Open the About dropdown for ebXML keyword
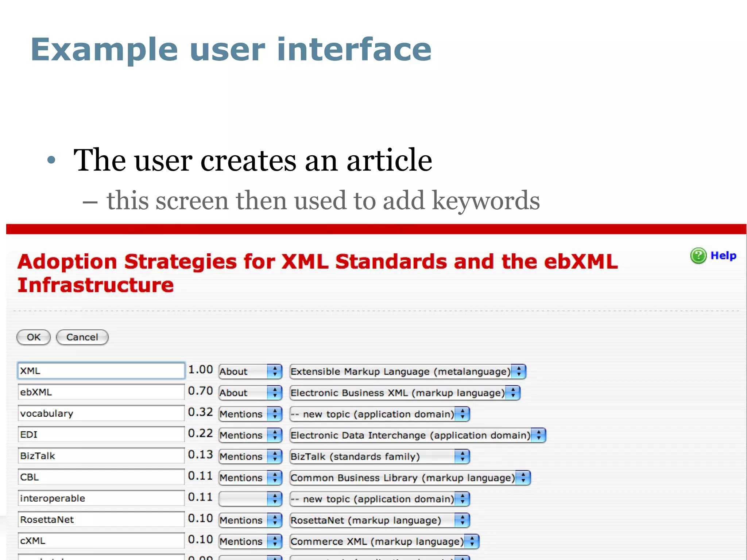747x560 pixels. (250, 393)
